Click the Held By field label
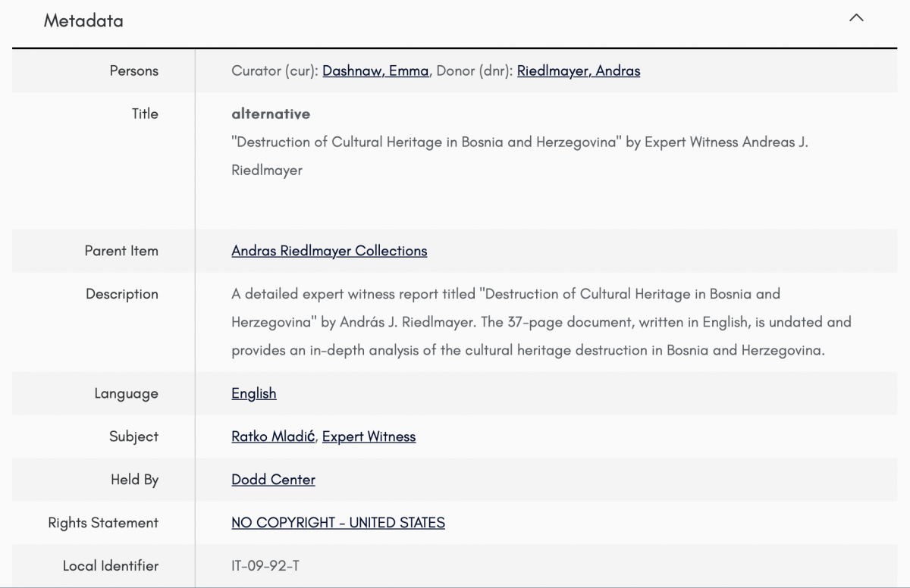 click(135, 480)
